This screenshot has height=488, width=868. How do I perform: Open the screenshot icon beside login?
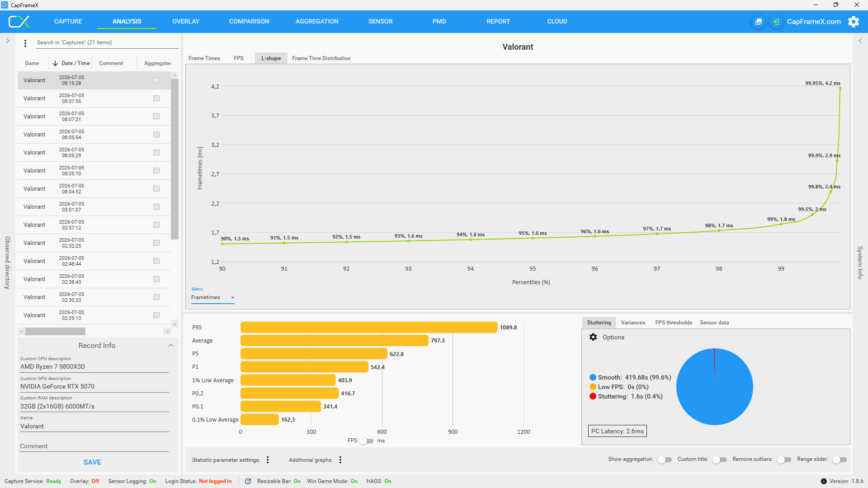coord(759,22)
